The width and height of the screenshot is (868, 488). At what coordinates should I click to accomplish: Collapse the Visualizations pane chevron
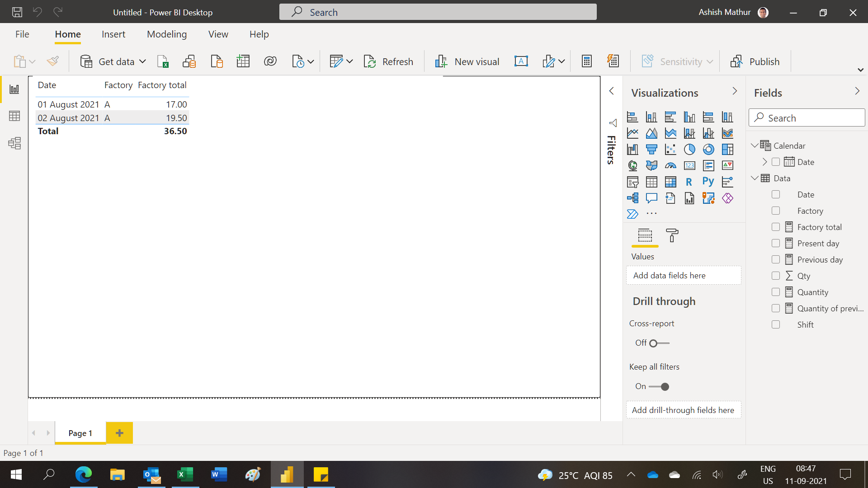[x=735, y=91]
